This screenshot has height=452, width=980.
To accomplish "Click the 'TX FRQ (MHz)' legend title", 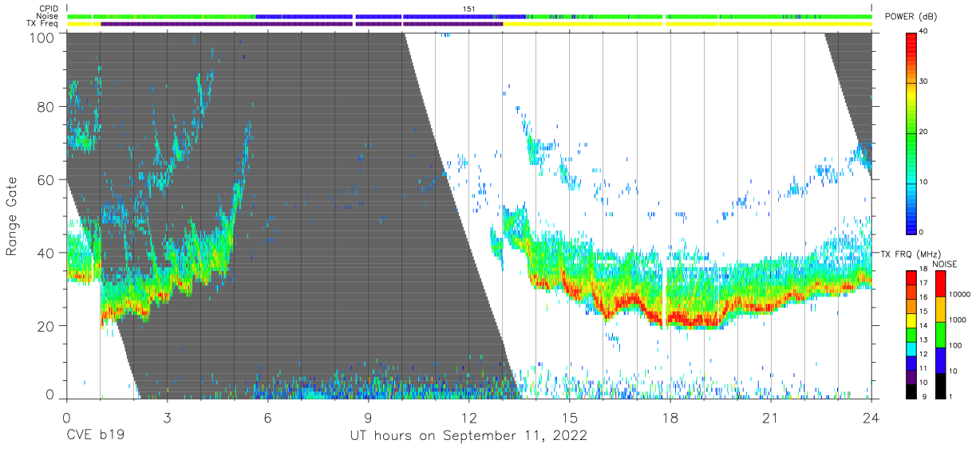I will coord(910,254).
